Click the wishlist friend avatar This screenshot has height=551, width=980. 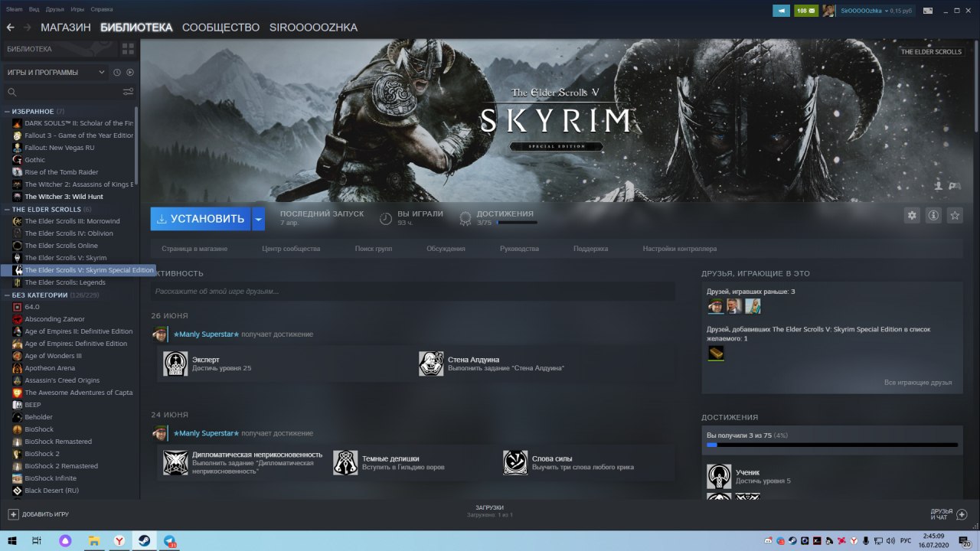pos(716,353)
